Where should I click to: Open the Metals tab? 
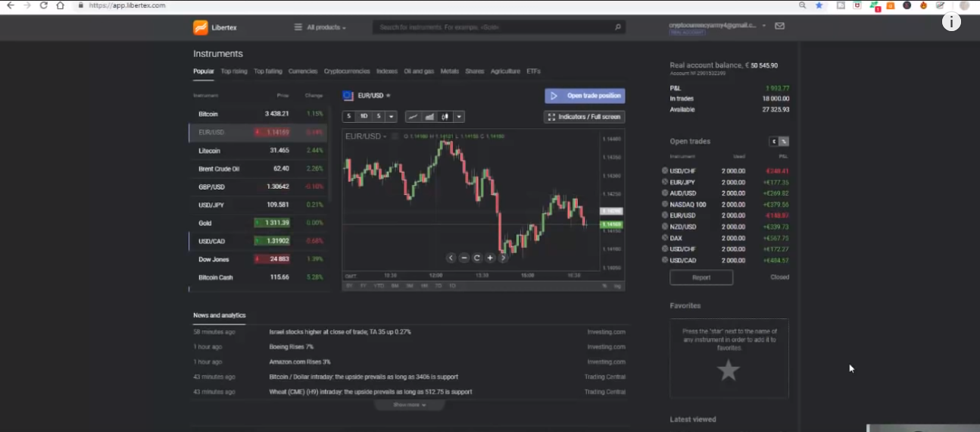pos(450,71)
